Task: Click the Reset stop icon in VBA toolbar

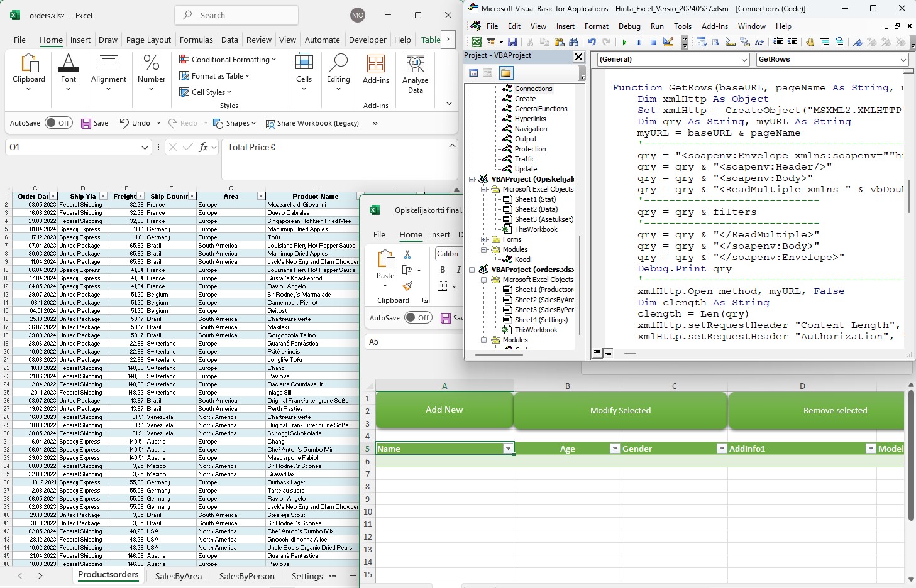Action: point(653,42)
